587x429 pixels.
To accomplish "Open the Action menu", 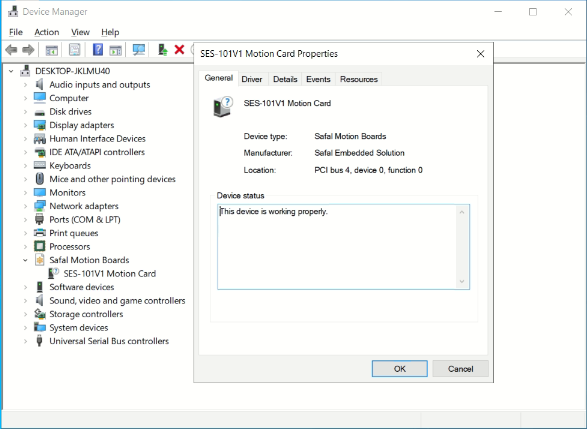I will point(47,32).
